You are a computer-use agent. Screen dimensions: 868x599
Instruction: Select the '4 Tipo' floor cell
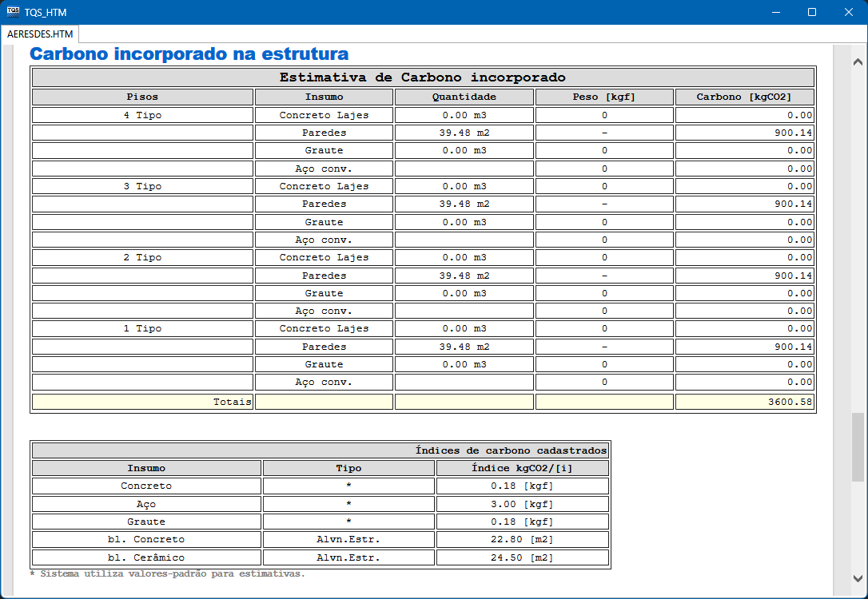142,115
